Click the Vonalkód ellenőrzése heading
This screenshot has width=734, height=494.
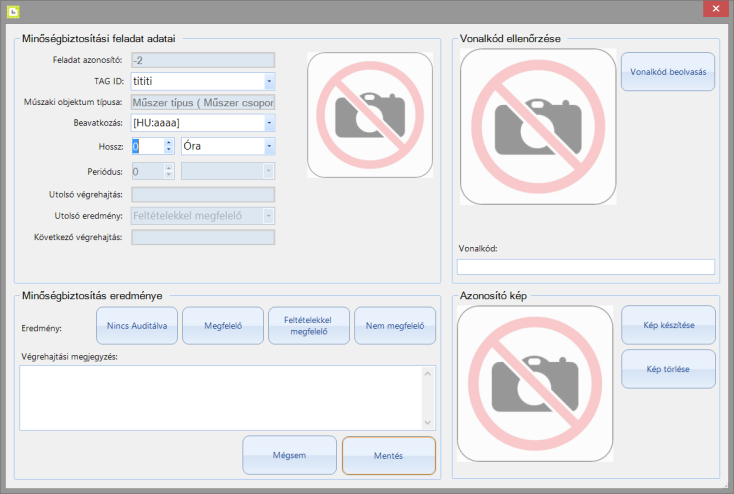(x=510, y=39)
